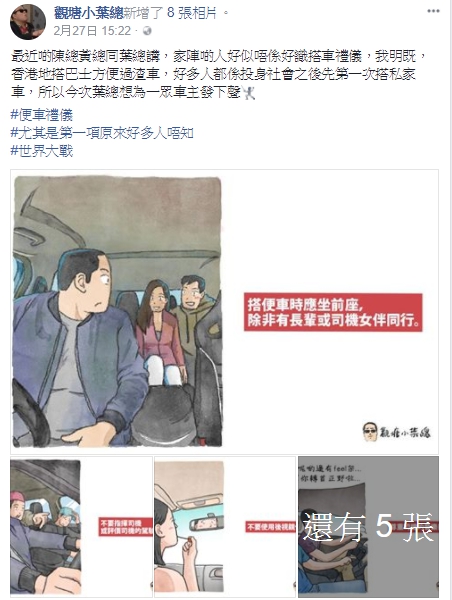Click the red label 不要使用後視鏡 in third thumbnail
Viewport: 452px width, 600px height.
(270, 527)
